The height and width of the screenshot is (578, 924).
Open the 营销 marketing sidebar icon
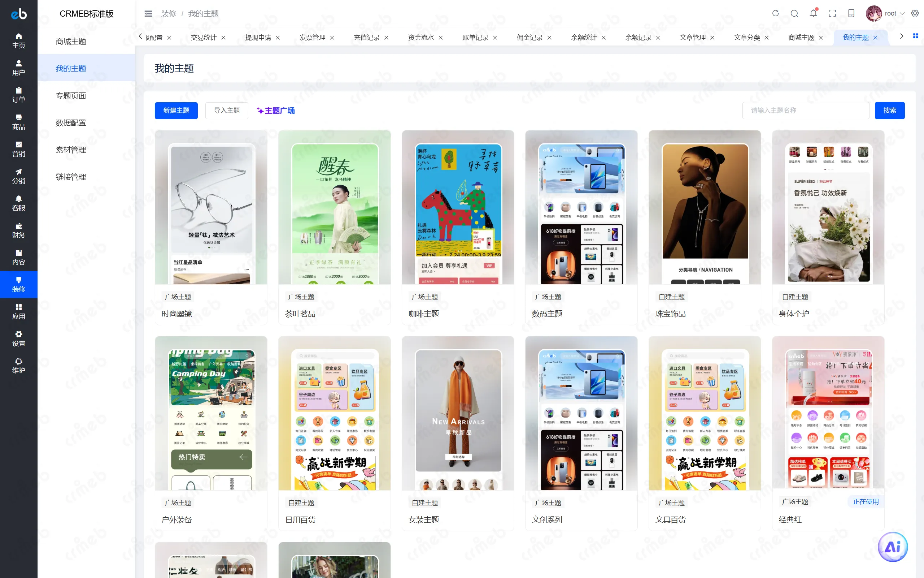point(18,149)
